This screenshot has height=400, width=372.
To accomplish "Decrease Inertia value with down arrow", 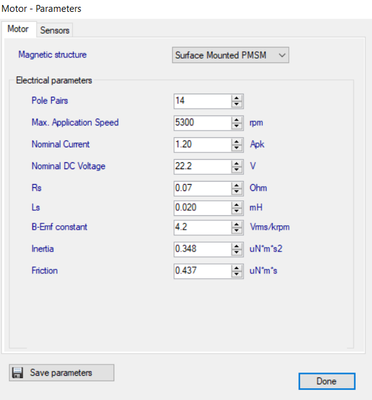I will 236,252.
